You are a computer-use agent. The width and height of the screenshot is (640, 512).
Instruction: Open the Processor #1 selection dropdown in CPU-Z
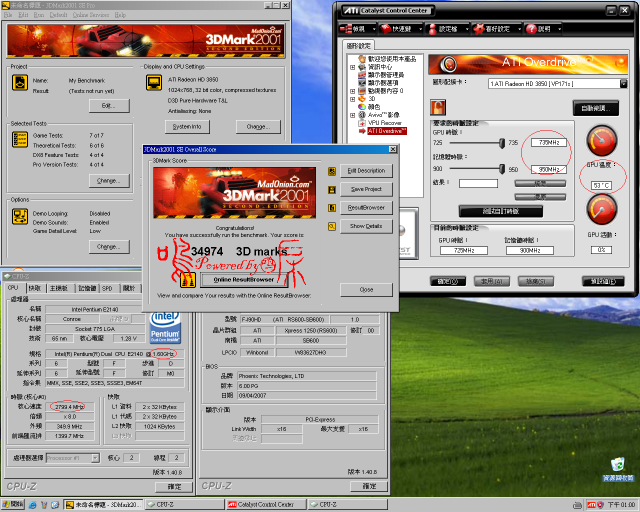95,458
